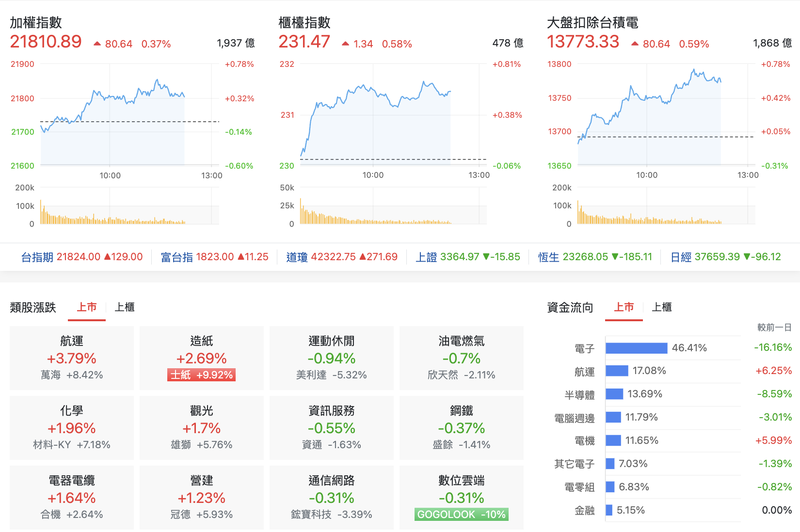Click the 櫃檯指數 volume bar chart
Viewport: 800px width, 532px height.
pyautogui.click(x=393, y=206)
